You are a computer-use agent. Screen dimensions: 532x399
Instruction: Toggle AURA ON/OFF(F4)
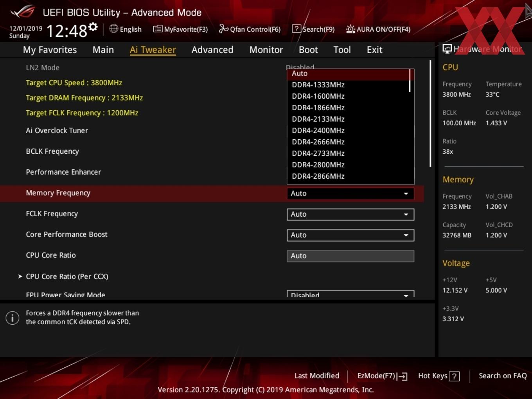[x=378, y=29]
